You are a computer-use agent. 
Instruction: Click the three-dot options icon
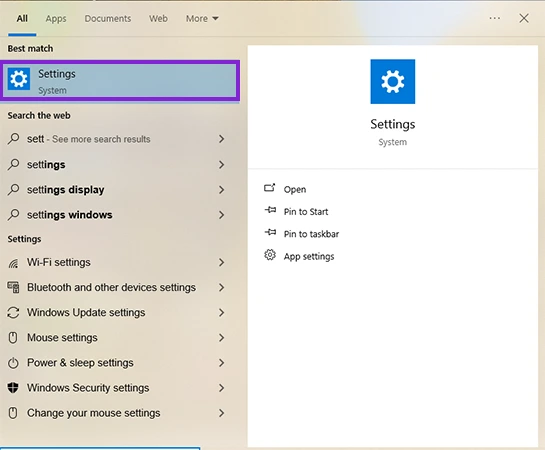click(x=495, y=18)
